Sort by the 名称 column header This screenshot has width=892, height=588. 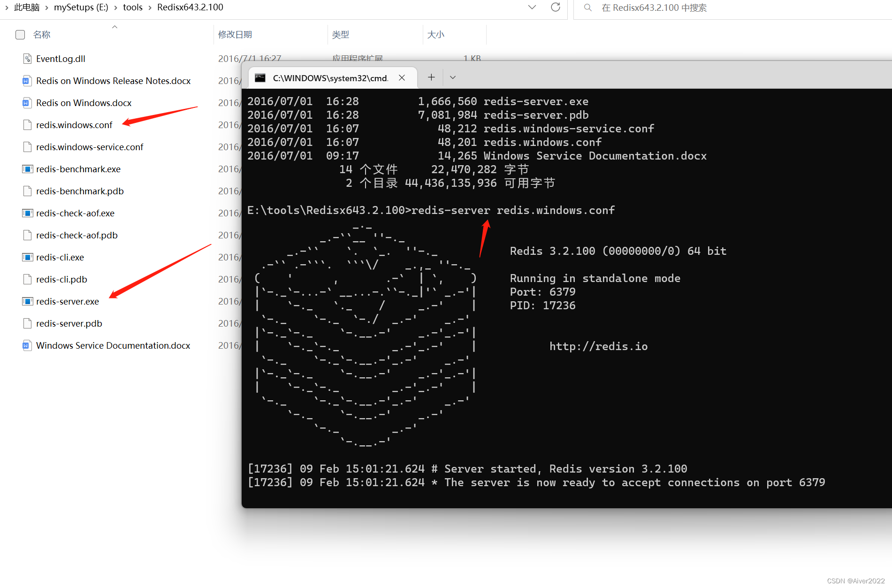[42, 35]
